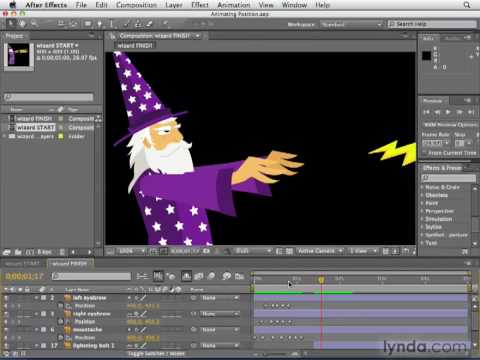The image size is (480, 360).
Task: Expand the Simulation effects category
Action: click(423, 219)
